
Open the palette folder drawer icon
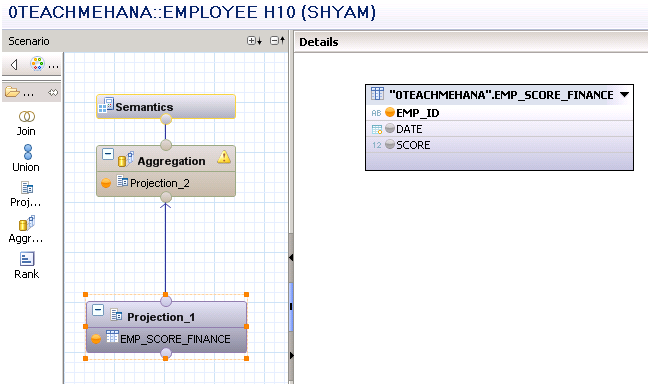(12, 92)
